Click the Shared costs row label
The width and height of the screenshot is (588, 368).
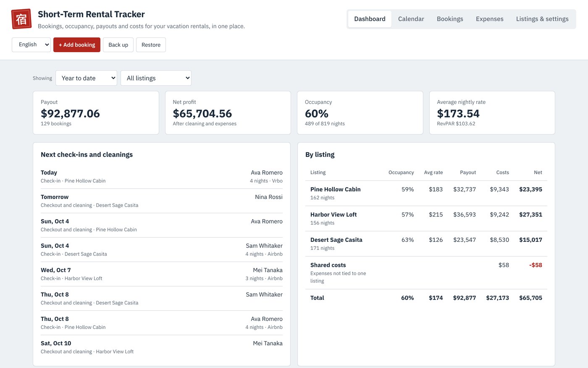click(328, 265)
